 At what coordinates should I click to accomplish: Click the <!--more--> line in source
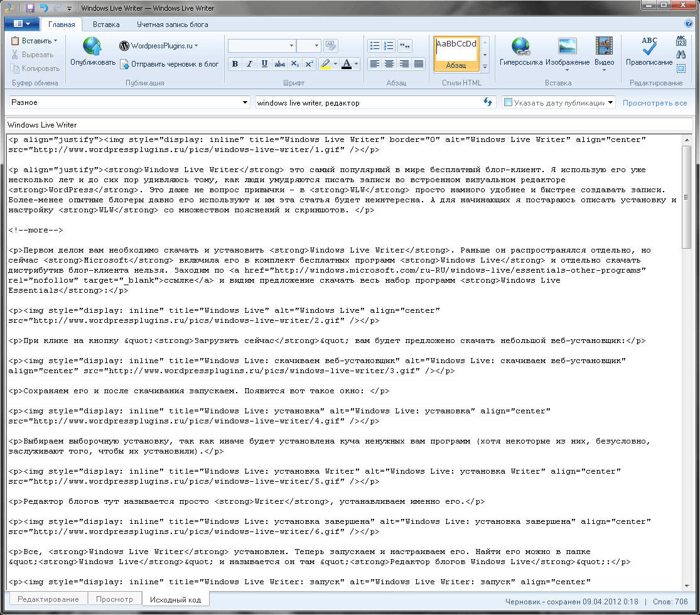coord(36,230)
